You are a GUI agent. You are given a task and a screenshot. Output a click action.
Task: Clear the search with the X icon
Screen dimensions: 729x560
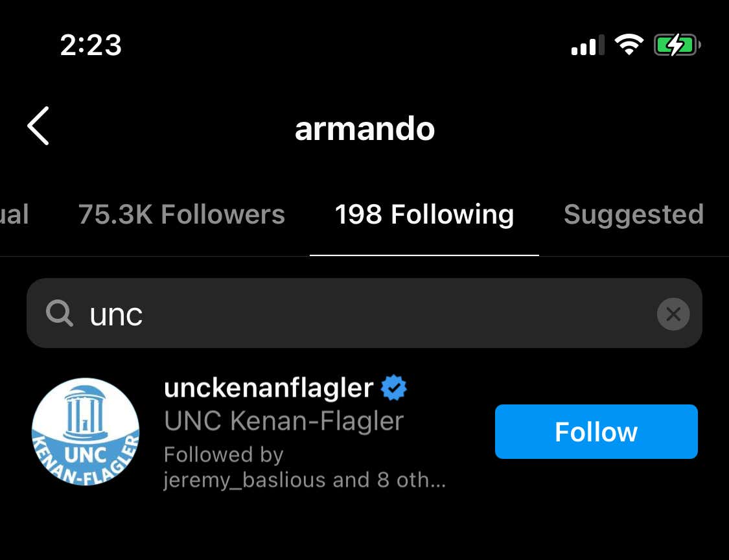673,314
